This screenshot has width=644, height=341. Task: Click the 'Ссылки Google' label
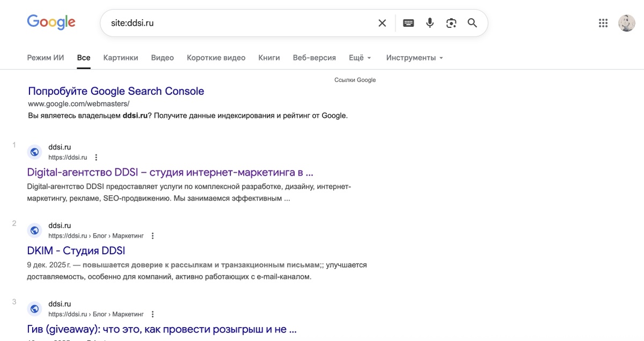(x=355, y=79)
